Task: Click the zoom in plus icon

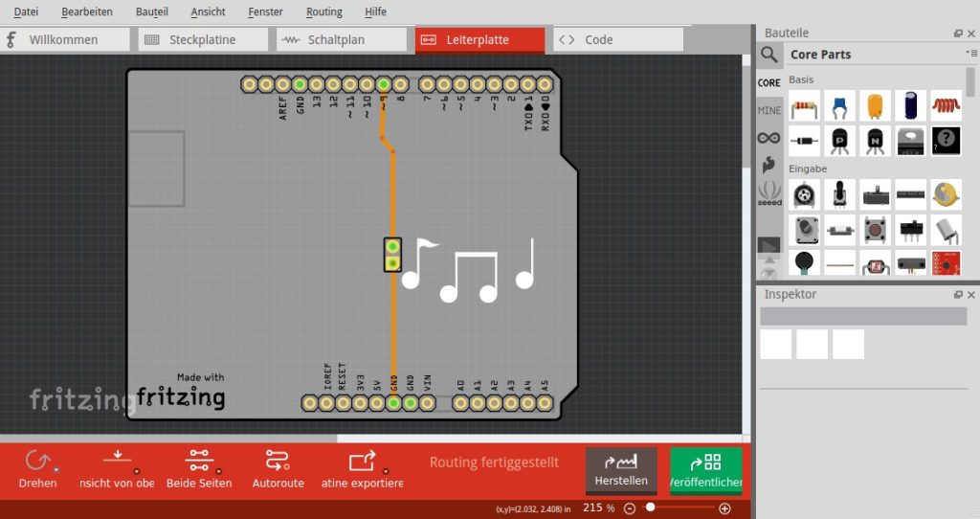Action: point(724,508)
